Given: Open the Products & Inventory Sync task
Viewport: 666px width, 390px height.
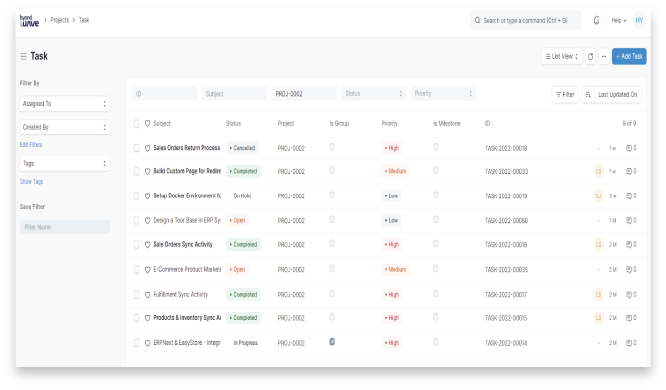Looking at the screenshot, I should 187,318.
